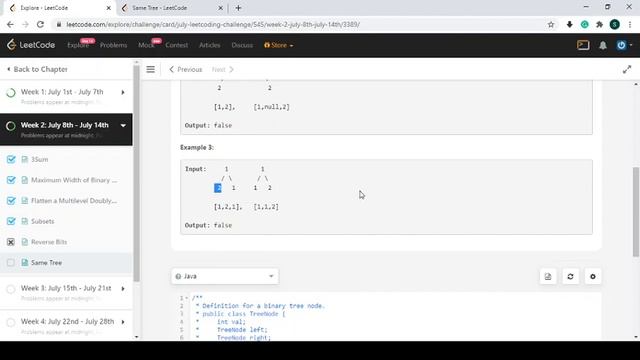Screen dimensions: 640x360
Task: Fold code at line 1 arrow
Action: (187, 298)
